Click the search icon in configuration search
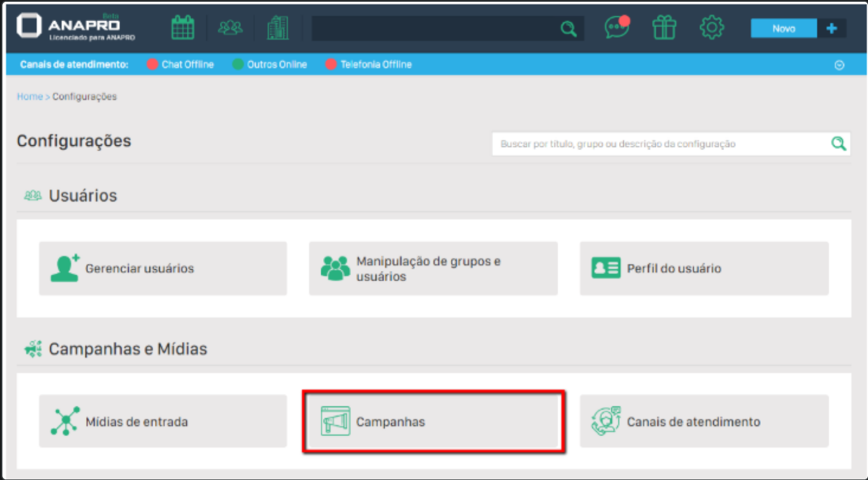Viewport: 868px width, 480px height. 838,144
